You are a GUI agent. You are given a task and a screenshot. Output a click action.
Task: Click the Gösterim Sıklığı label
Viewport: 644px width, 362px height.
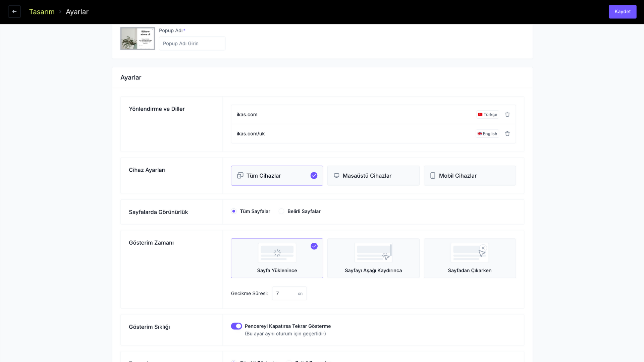coord(149,327)
